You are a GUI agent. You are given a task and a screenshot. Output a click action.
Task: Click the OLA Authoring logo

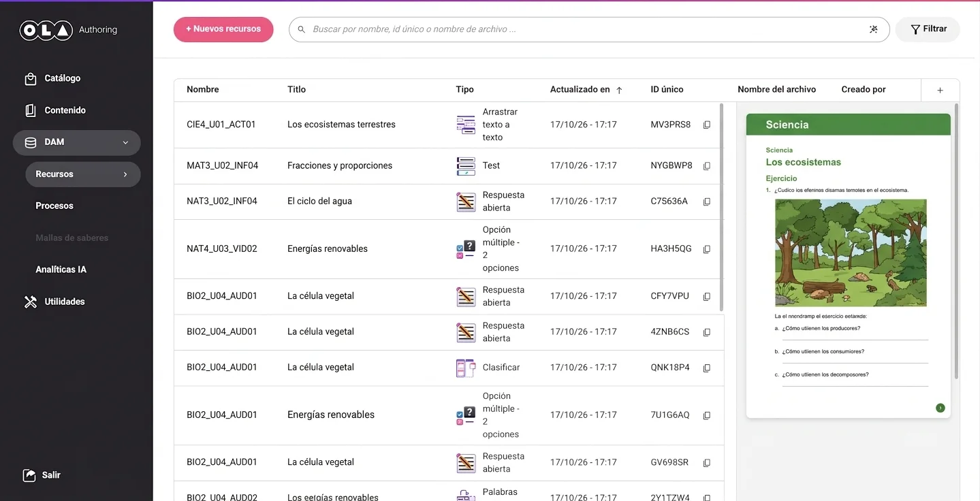click(x=68, y=30)
